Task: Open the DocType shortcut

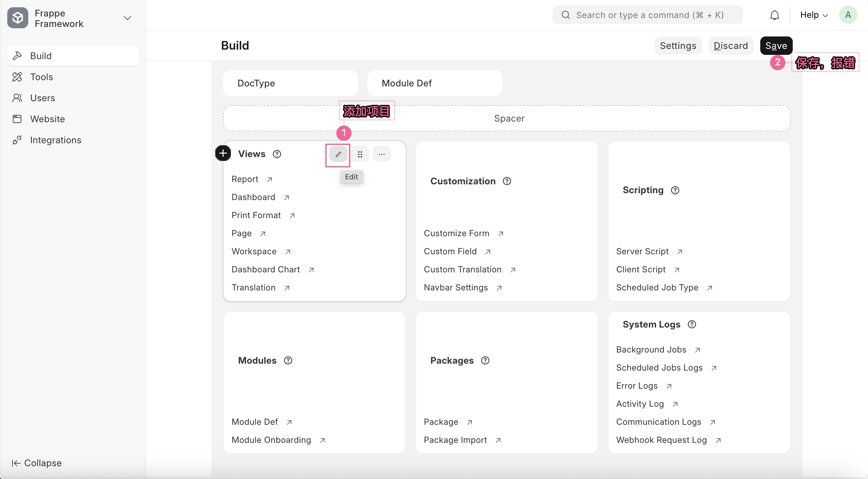Action: coord(290,83)
